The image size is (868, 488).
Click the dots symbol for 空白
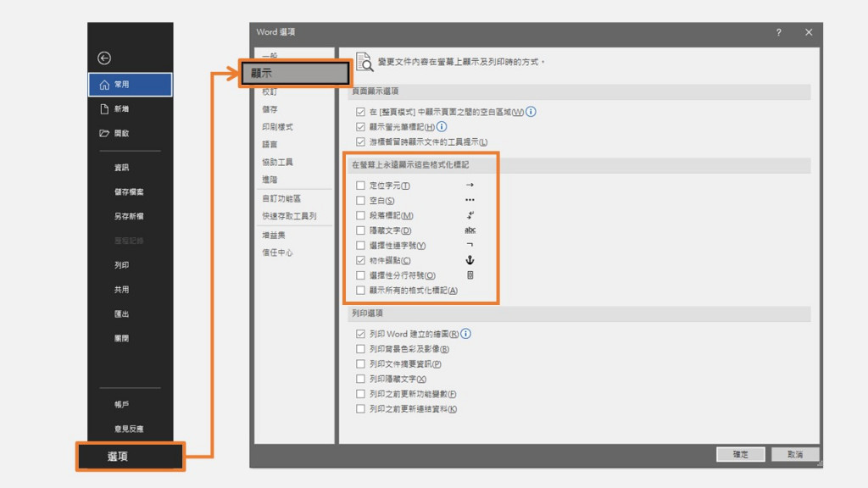click(x=470, y=200)
